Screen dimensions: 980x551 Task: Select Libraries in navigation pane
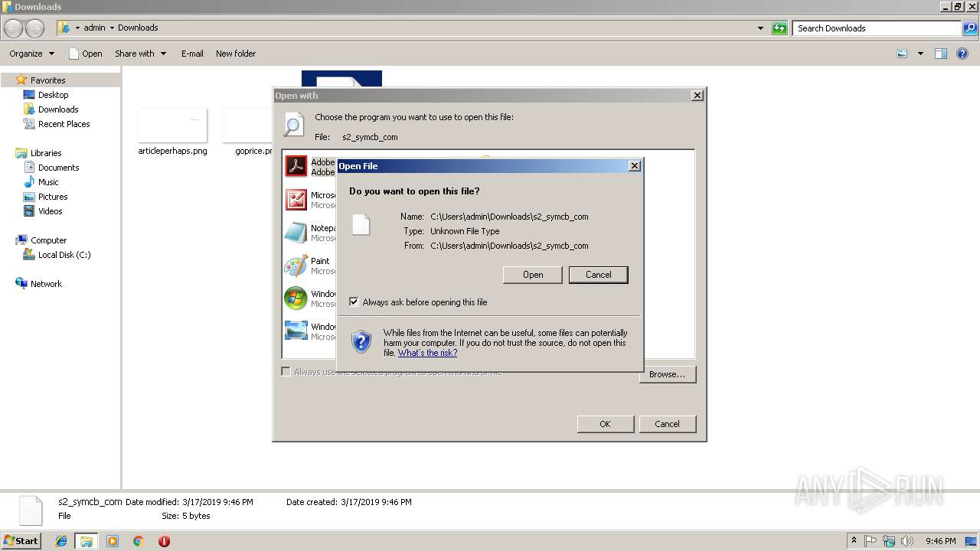[46, 153]
